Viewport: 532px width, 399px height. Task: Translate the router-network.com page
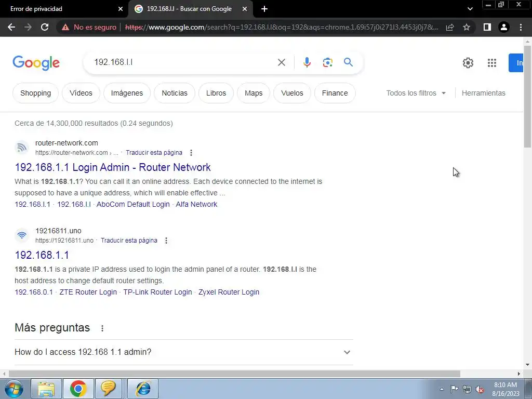click(x=154, y=153)
